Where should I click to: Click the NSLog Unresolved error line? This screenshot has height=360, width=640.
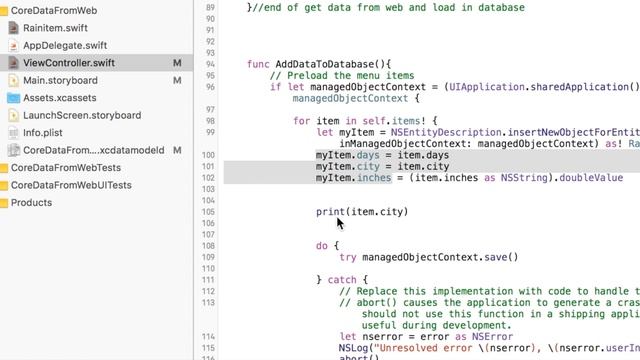click(x=489, y=348)
